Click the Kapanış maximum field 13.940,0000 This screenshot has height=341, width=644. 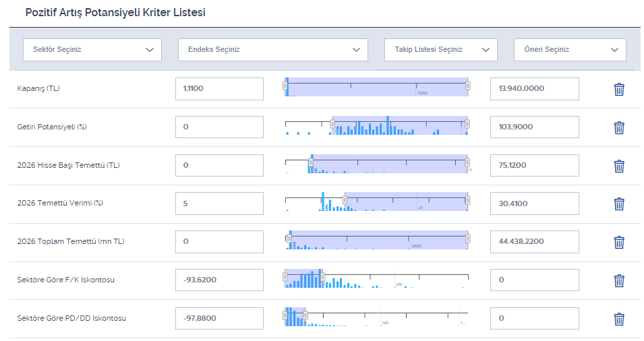tap(534, 89)
